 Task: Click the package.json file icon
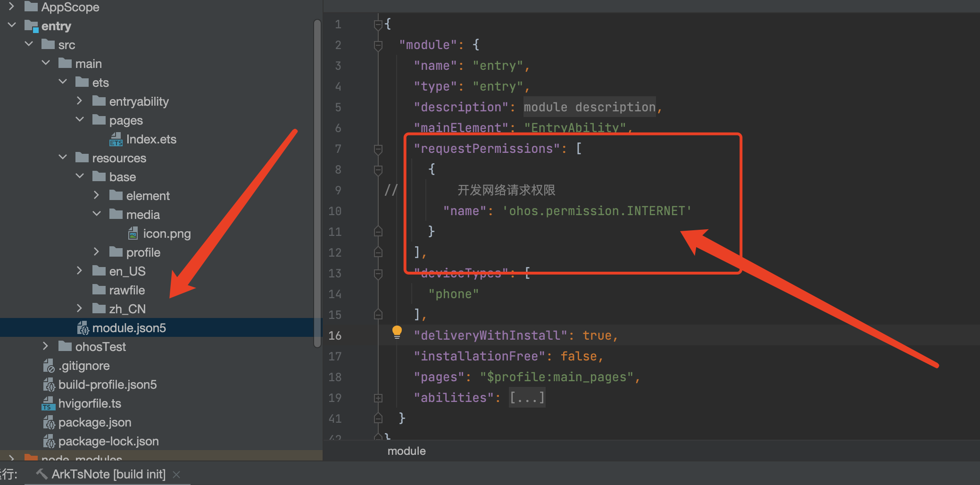click(49, 422)
